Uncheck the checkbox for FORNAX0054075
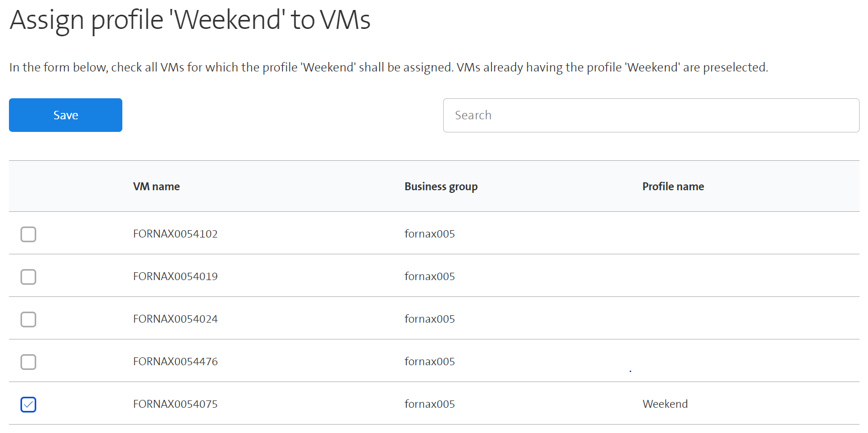This screenshot has width=868, height=433. point(28,405)
